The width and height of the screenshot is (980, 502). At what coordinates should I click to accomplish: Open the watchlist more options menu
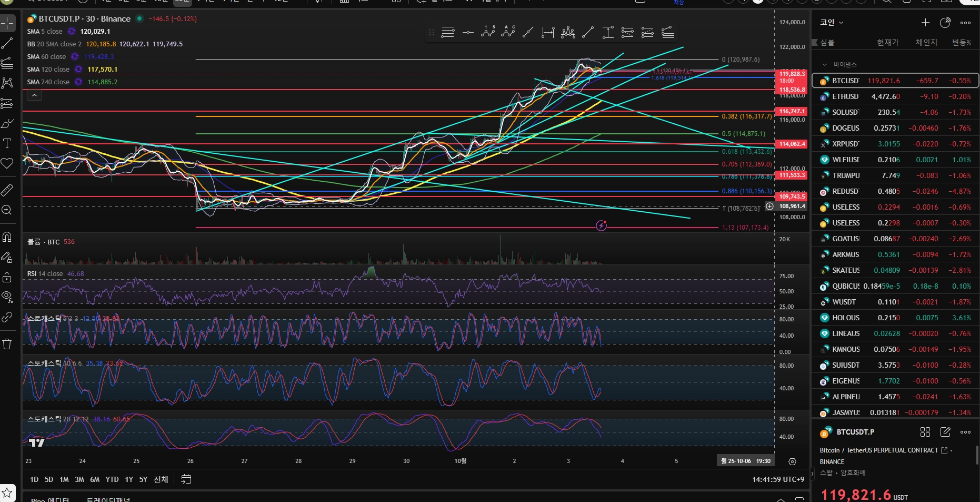click(x=965, y=22)
